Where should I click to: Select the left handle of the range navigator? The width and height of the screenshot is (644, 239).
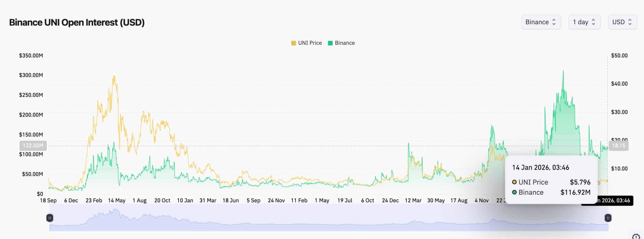click(50, 218)
